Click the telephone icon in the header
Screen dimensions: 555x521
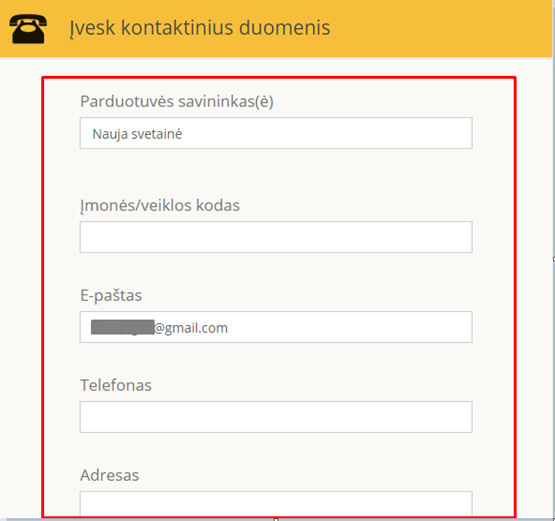click(x=28, y=29)
